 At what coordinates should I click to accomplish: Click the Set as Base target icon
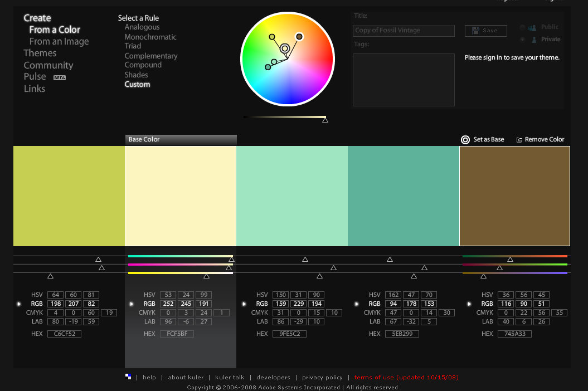click(x=465, y=140)
